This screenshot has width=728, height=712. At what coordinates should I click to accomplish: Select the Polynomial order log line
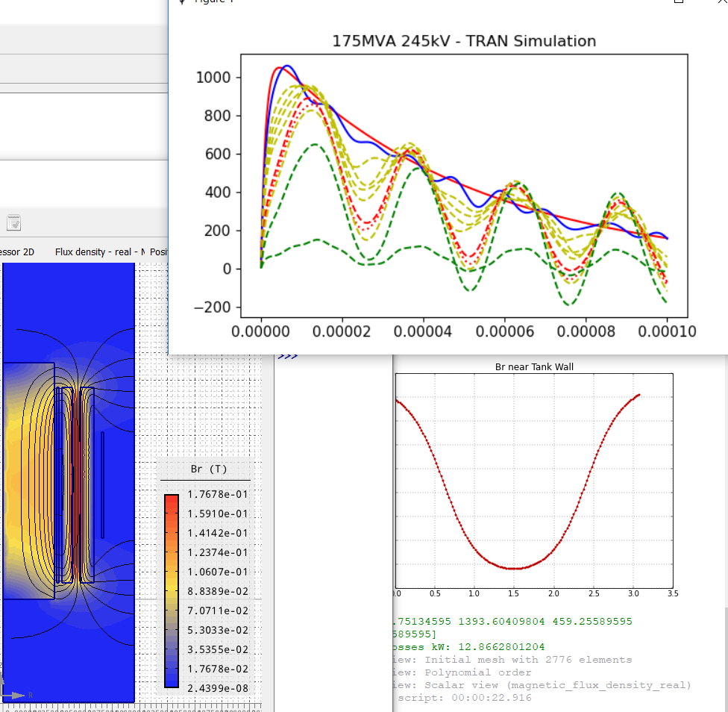tap(462, 672)
